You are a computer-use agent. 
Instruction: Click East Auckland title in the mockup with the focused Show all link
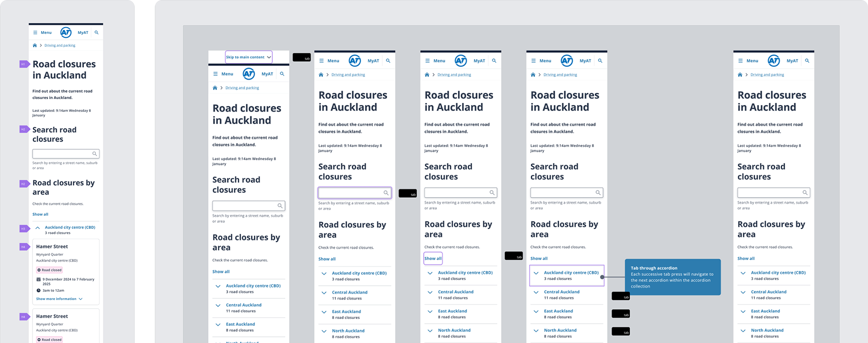click(x=452, y=311)
